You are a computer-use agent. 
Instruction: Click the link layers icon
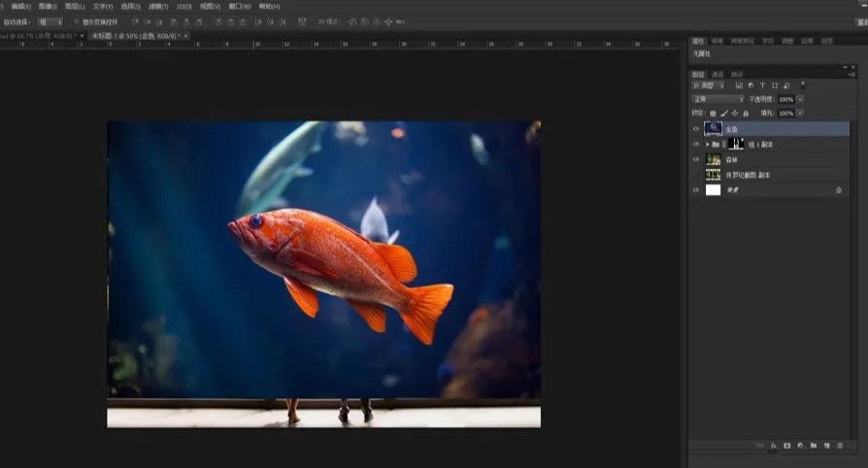(x=760, y=446)
